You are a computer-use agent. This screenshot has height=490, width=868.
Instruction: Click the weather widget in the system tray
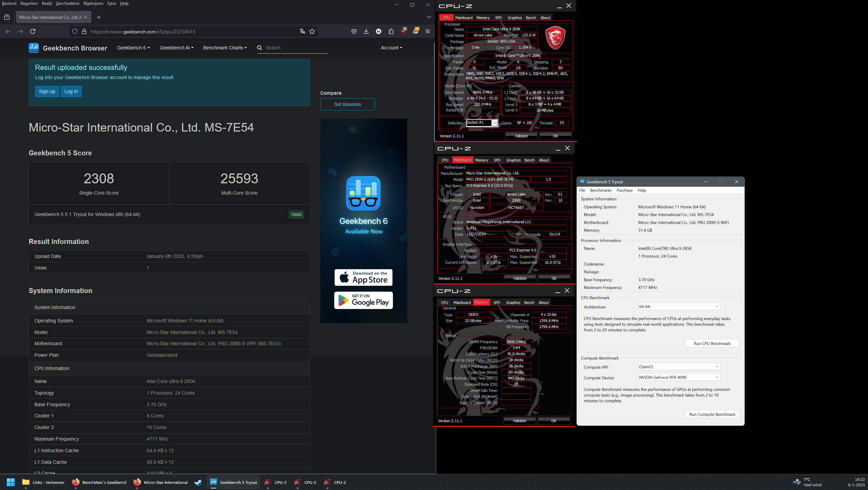[x=807, y=482]
